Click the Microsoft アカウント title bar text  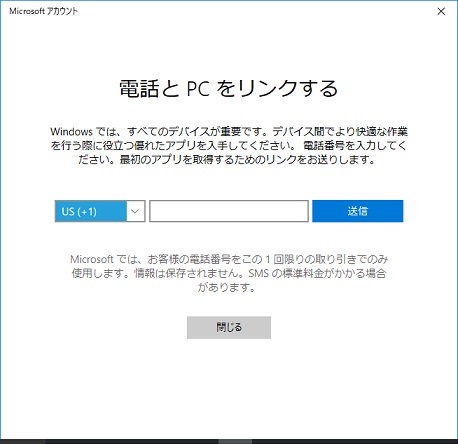44,11
